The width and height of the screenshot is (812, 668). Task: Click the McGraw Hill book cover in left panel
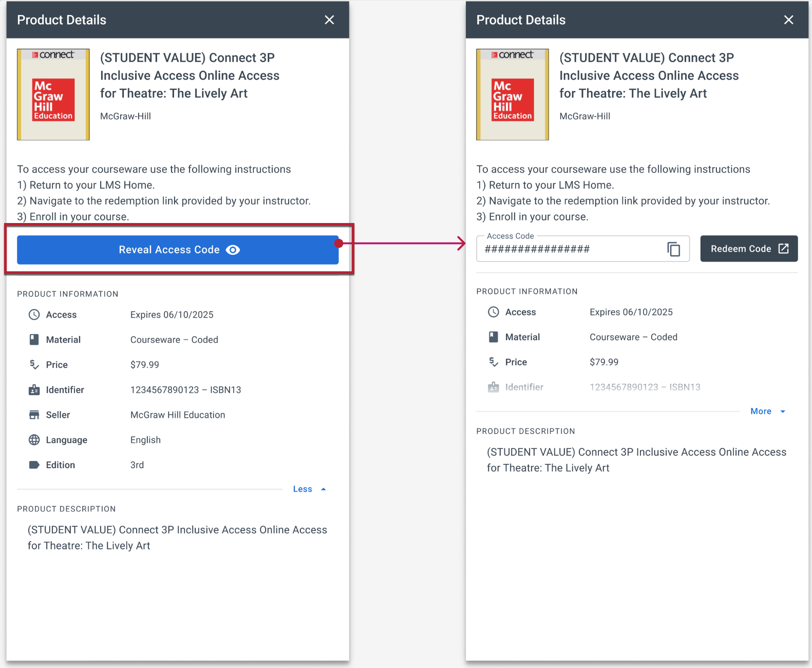53,95
